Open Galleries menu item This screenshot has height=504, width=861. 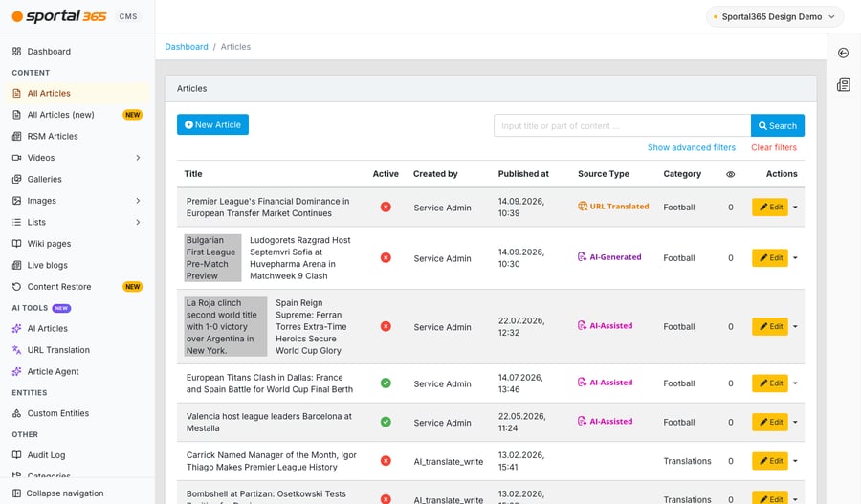click(x=77, y=179)
